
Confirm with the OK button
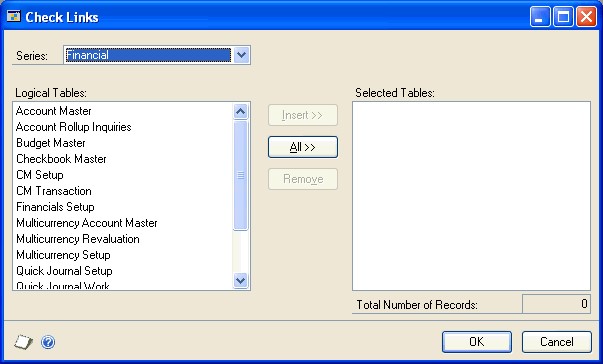pyautogui.click(x=476, y=342)
